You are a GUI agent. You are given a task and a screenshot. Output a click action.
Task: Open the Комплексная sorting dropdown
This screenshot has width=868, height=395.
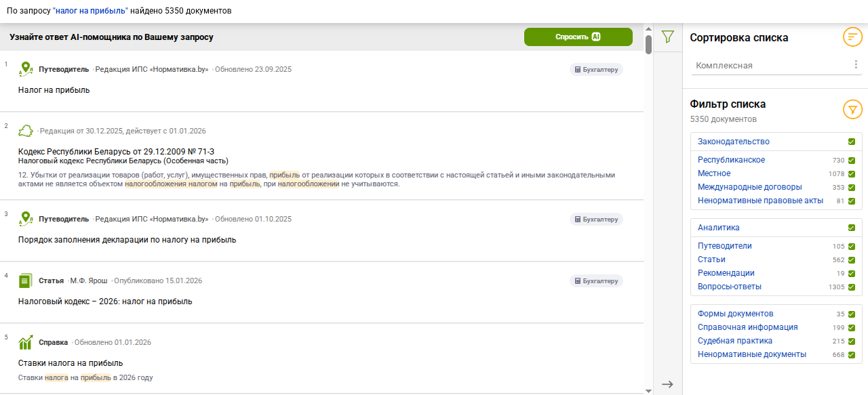[770, 66]
